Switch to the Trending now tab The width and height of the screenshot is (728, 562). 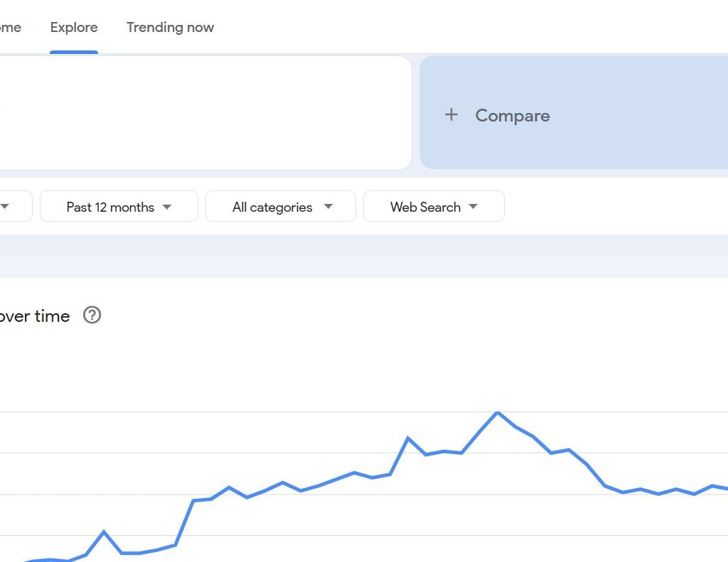pyautogui.click(x=170, y=27)
